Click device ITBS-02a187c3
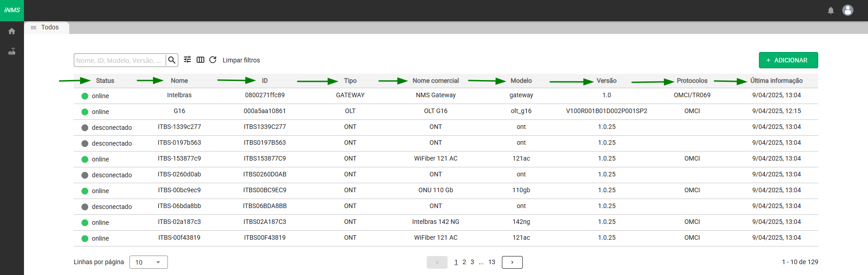 [179, 222]
